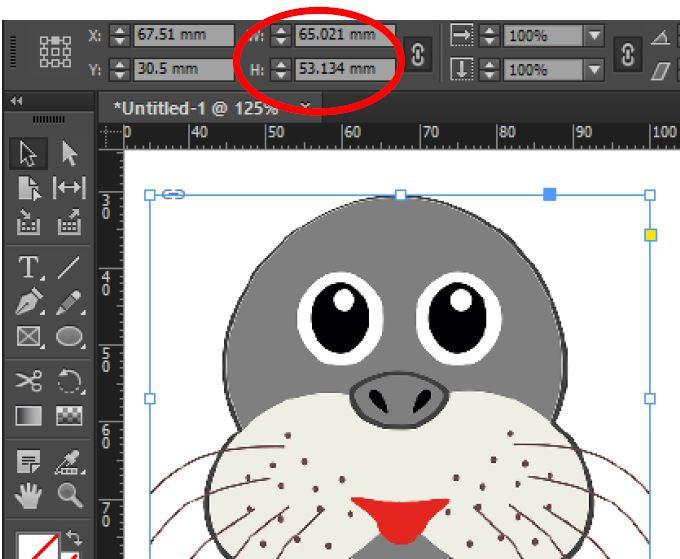Toggle constrain proportions for scaling percentages
Screen dimensions: 680x559
pos(628,54)
